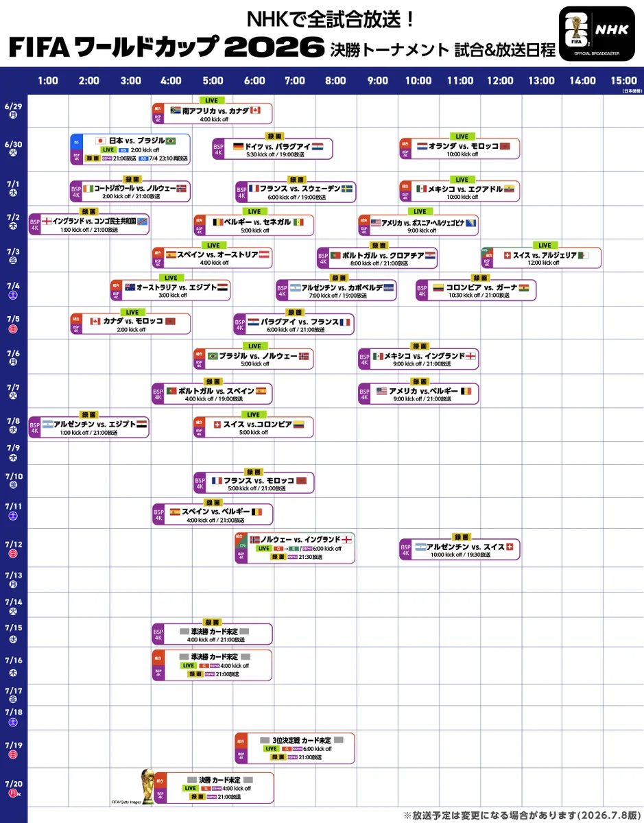
Task: Click 10:00 kick off / 19:30放送 text
Action: pyautogui.click(x=460, y=556)
